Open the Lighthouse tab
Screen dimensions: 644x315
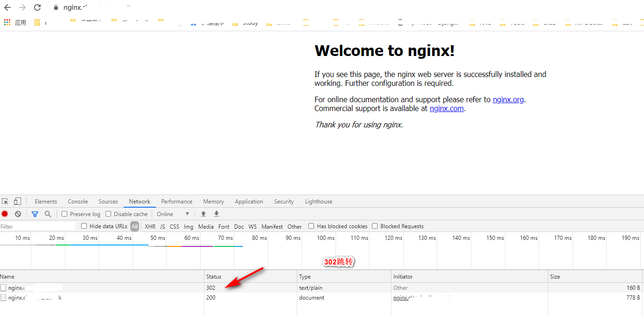coord(319,202)
